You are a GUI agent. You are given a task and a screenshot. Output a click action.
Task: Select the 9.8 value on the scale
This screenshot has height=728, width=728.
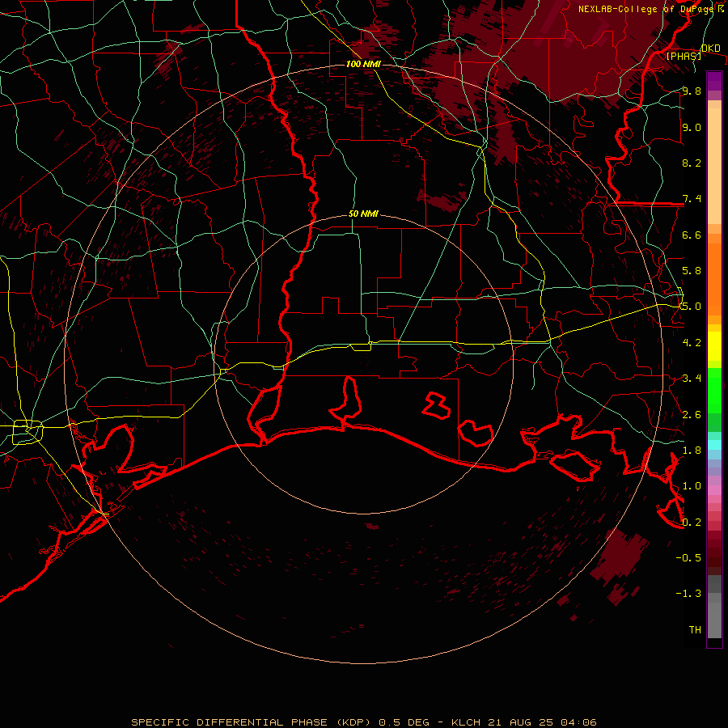[692, 91]
